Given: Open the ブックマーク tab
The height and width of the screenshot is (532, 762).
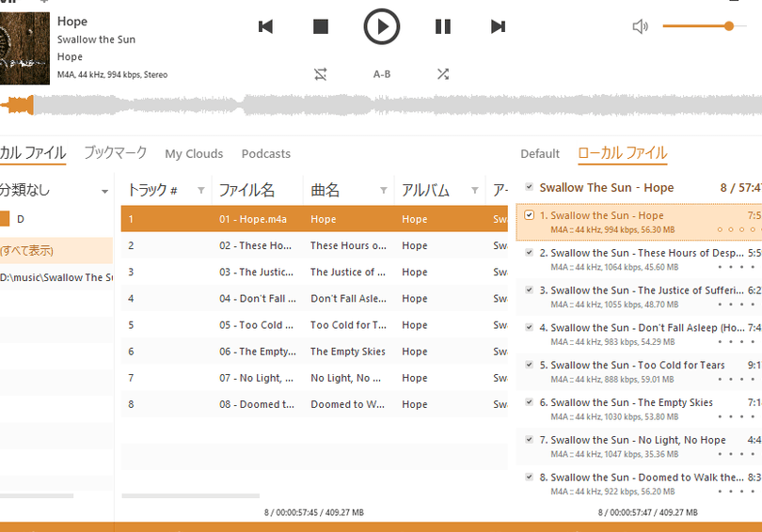Looking at the screenshot, I should [x=115, y=153].
